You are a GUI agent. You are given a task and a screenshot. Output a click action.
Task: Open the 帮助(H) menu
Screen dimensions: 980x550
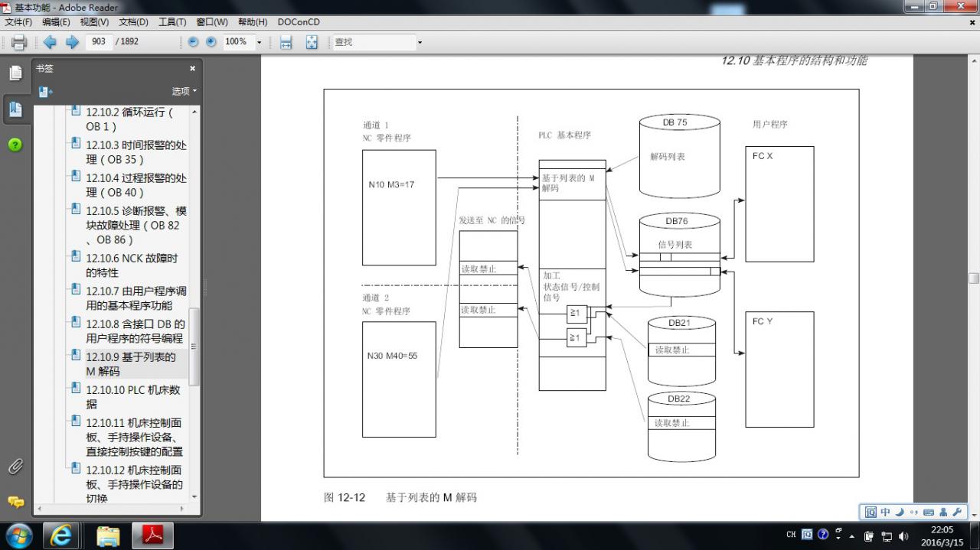click(x=253, y=22)
